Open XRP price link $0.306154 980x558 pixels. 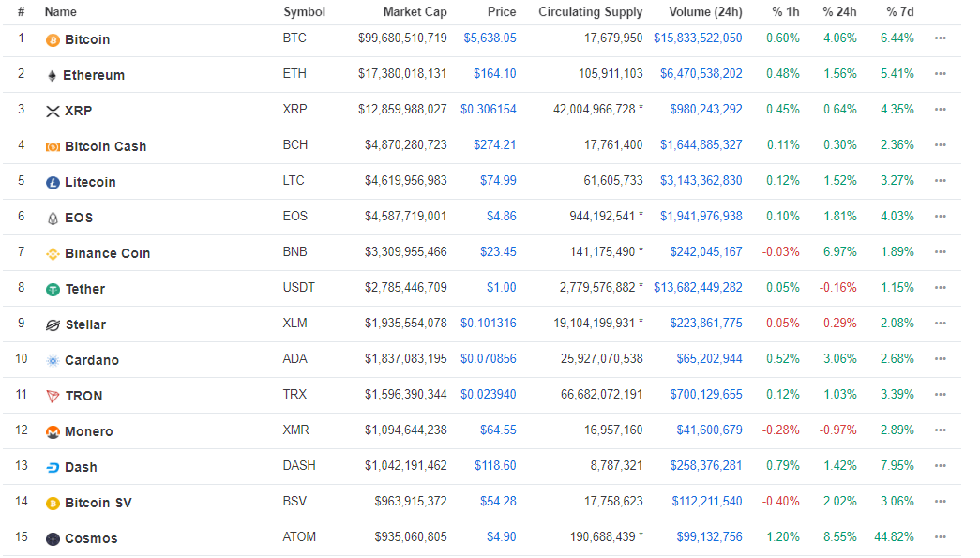[489, 110]
